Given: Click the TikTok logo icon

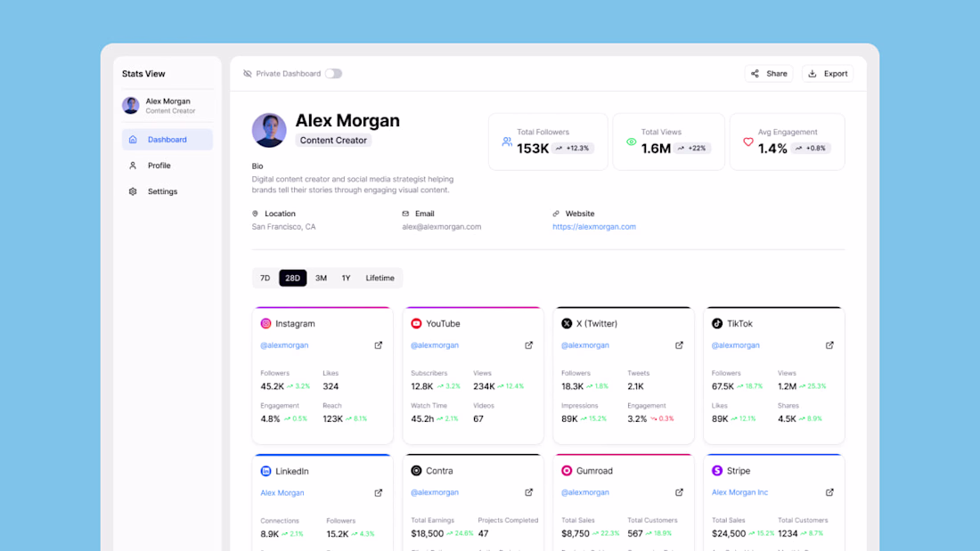Looking at the screenshot, I should tap(717, 324).
